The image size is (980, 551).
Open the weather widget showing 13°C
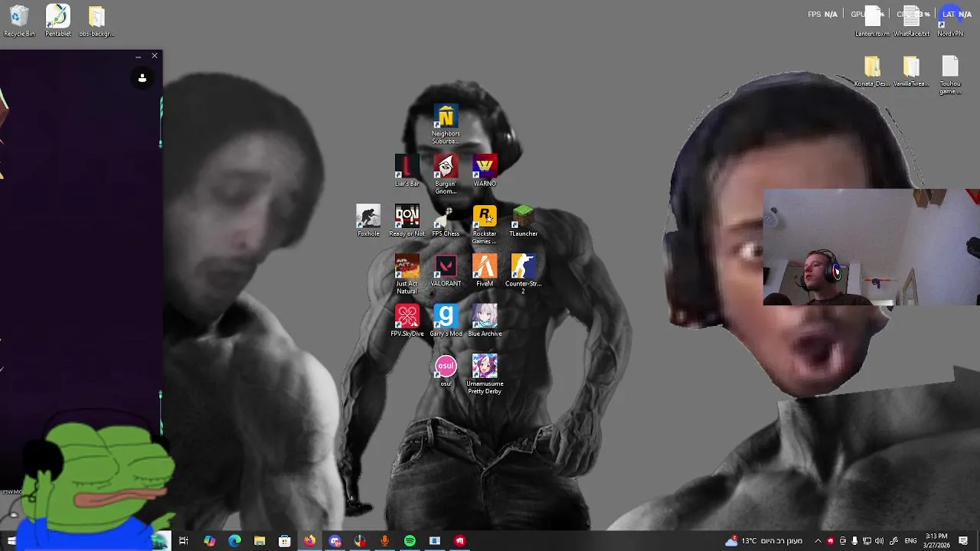coord(763,541)
